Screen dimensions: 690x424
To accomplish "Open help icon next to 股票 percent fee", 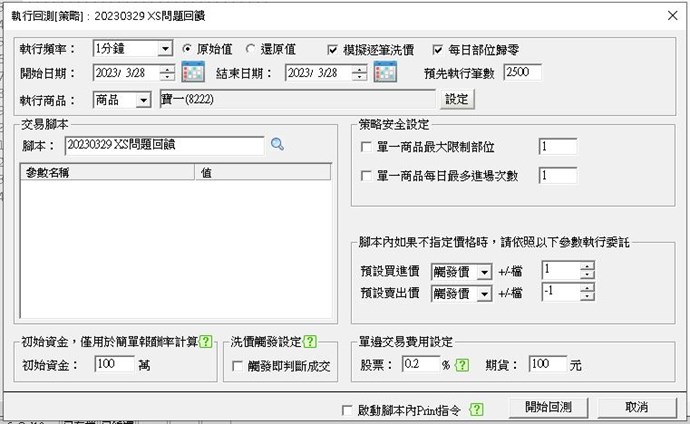I will 462,365.
